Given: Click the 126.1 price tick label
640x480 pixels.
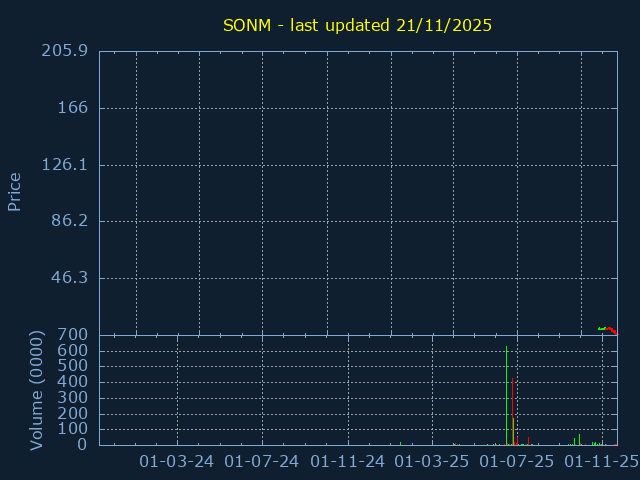Looking at the screenshot, I should 68,165.
